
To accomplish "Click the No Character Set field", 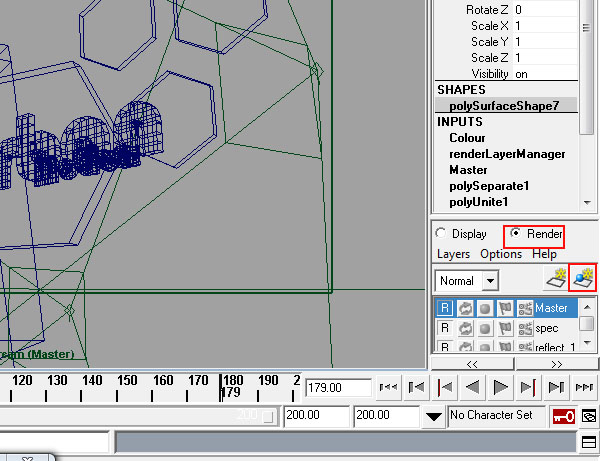I will coord(496,415).
